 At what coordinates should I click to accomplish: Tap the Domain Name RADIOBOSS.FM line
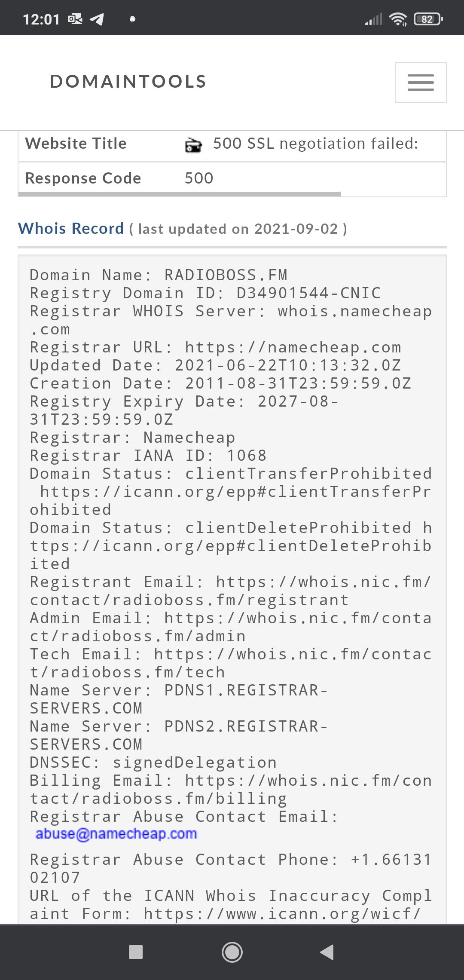click(159, 275)
